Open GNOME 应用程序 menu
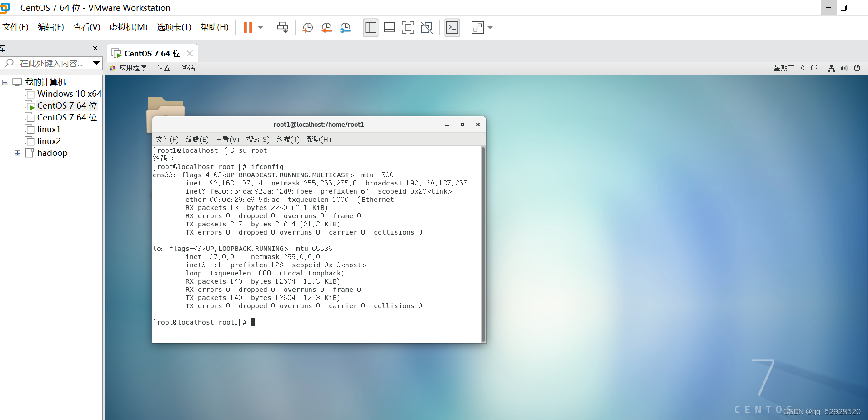Image resolution: width=868 pixels, height=420 pixels. coord(133,68)
